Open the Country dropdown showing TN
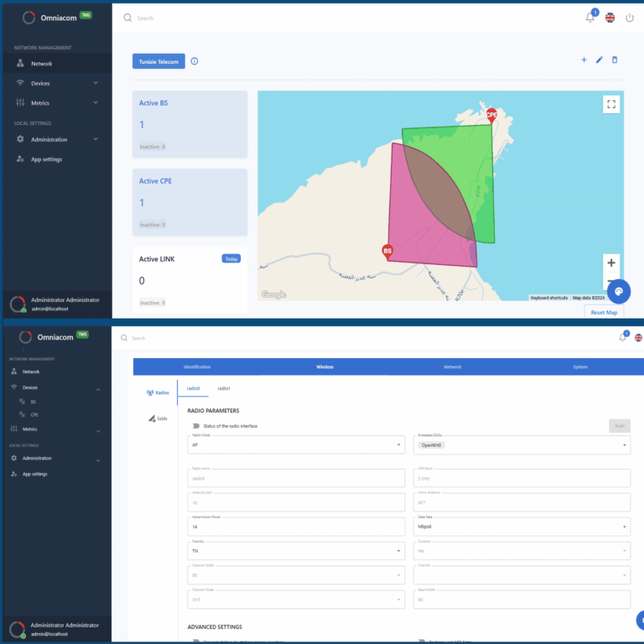This screenshot has width=644, height=644. tap(296, 551)
